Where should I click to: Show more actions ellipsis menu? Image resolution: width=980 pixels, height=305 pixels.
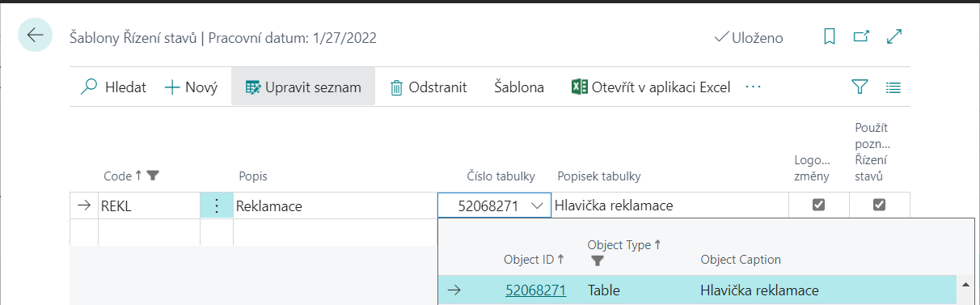coord(754,87)
